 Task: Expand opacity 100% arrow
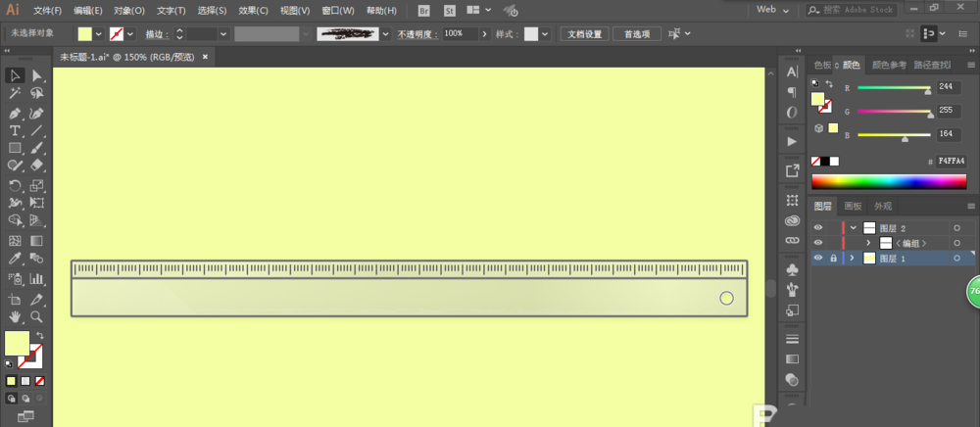coord(485,33)
